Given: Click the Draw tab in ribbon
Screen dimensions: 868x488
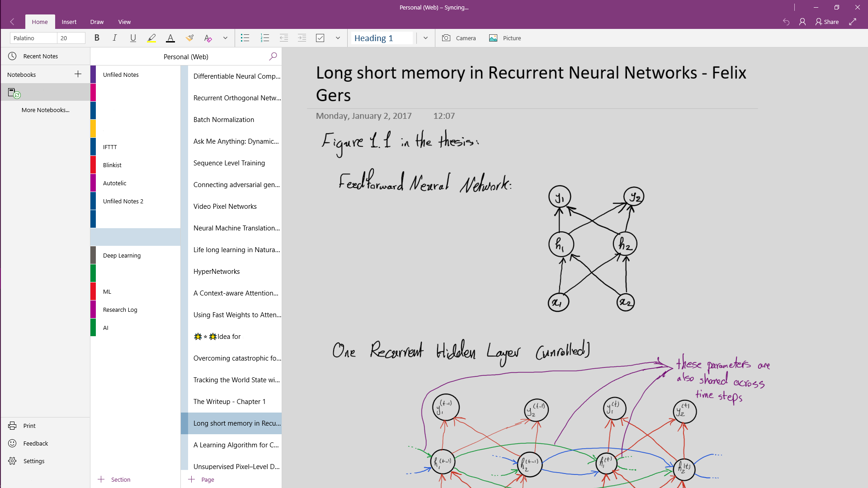Looking at the screenshot, I should (97, 22).
